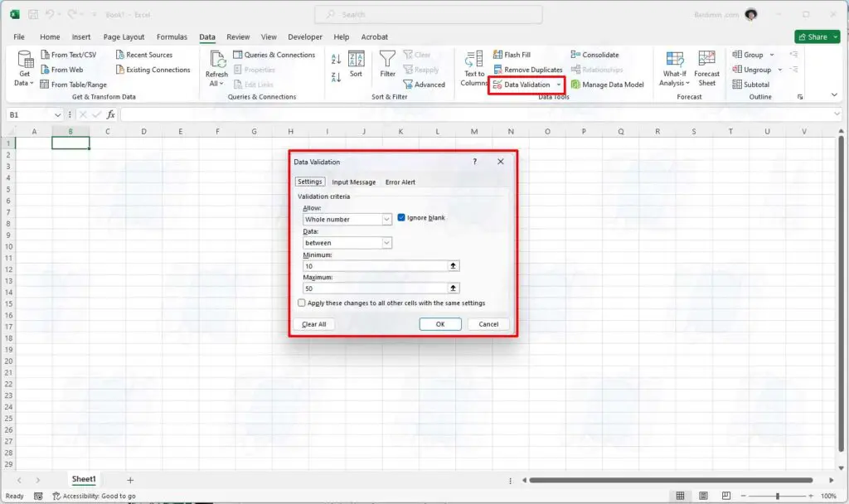Click the Clear All button
This screenshot has height=504, width=849.
314,324
